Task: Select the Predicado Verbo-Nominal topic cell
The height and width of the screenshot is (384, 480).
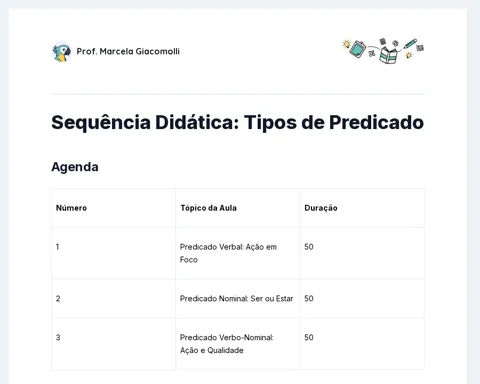Action: pos(237,344)
